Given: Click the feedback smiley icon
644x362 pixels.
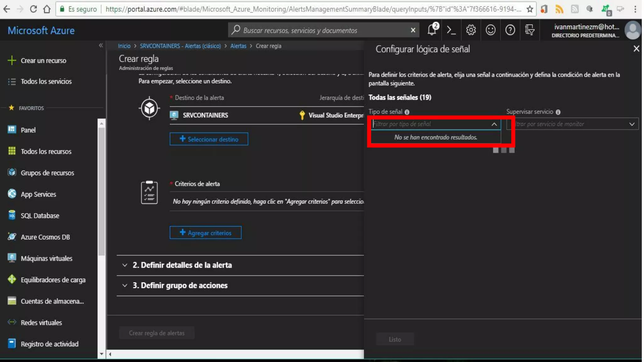Looking at the screenshot, I should (490, 30).
